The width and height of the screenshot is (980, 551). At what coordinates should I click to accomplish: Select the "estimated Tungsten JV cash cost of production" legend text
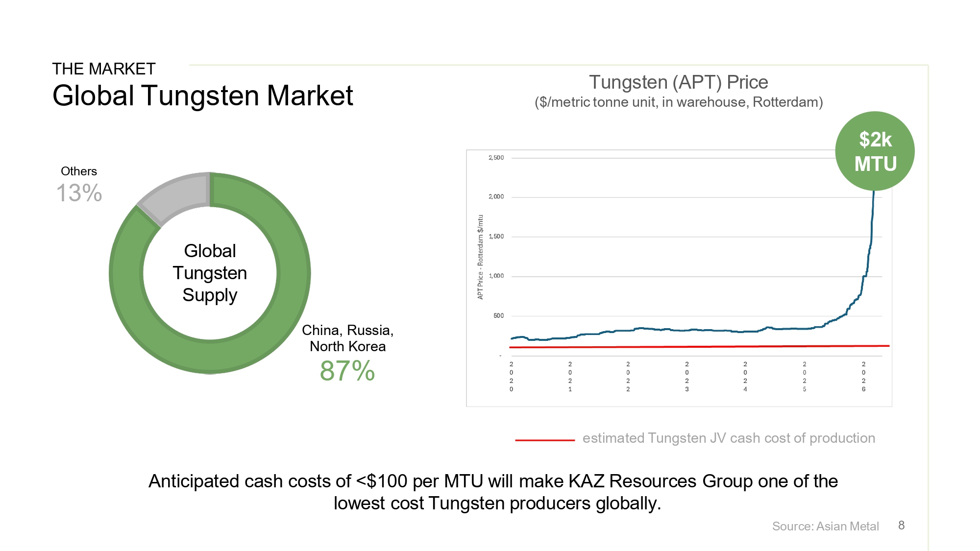pyautogui.click(x=729, y=438)
